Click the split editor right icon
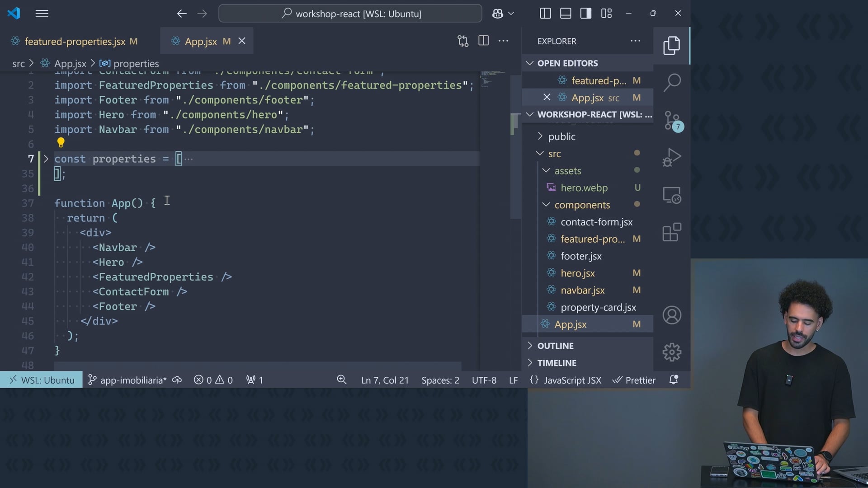 (483, 41)
